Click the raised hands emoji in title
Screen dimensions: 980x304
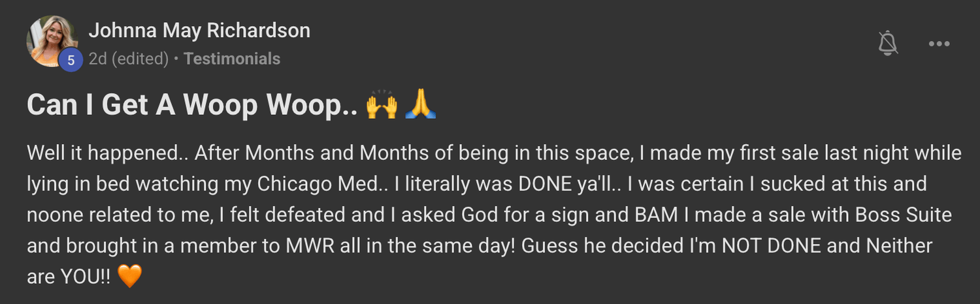tap(382, 106)
